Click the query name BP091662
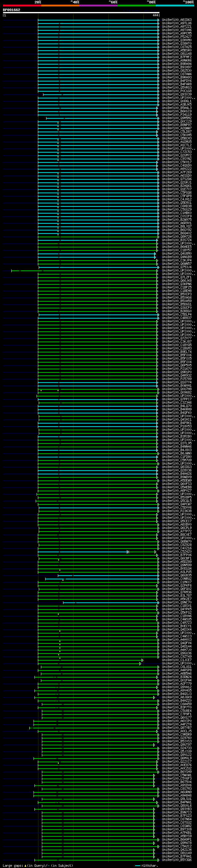The width and height of the screenshot is (197, 868). coord(11,10)
